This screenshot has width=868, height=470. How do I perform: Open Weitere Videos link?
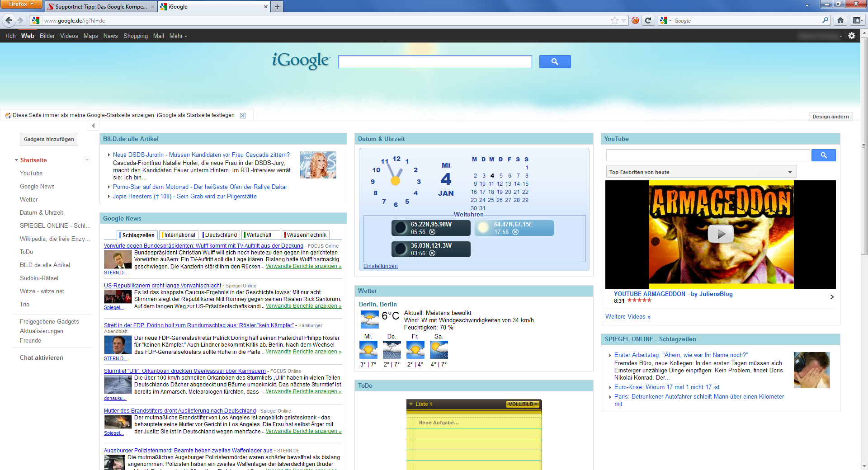627,316
